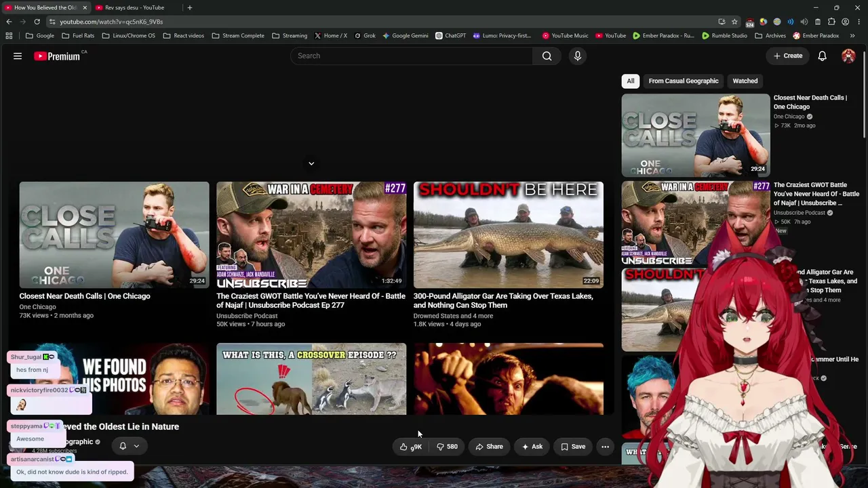Like the video with thumbs-up

coord(411,447)
